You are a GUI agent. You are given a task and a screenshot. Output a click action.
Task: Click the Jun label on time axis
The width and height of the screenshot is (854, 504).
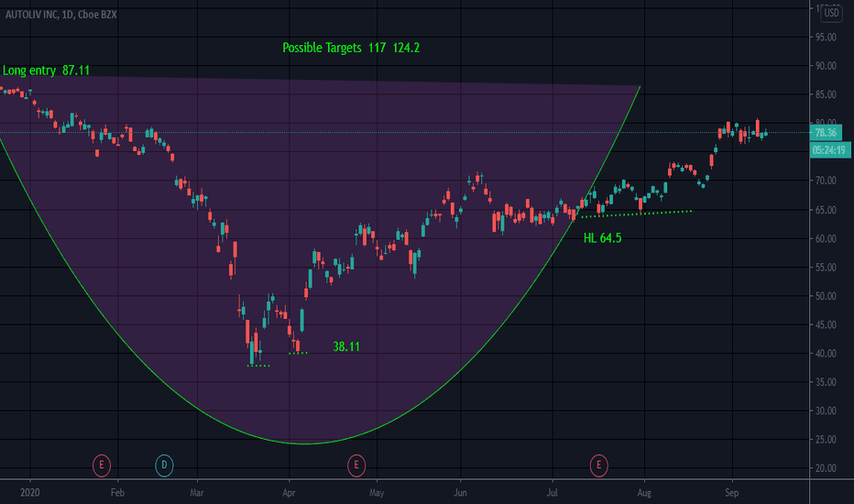(460, 493)
